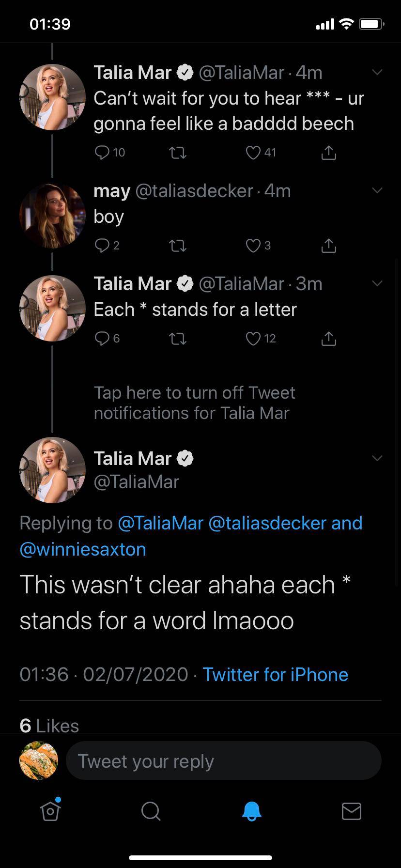
Task: Open the @winniesaxton profile link
Action: 83,549
